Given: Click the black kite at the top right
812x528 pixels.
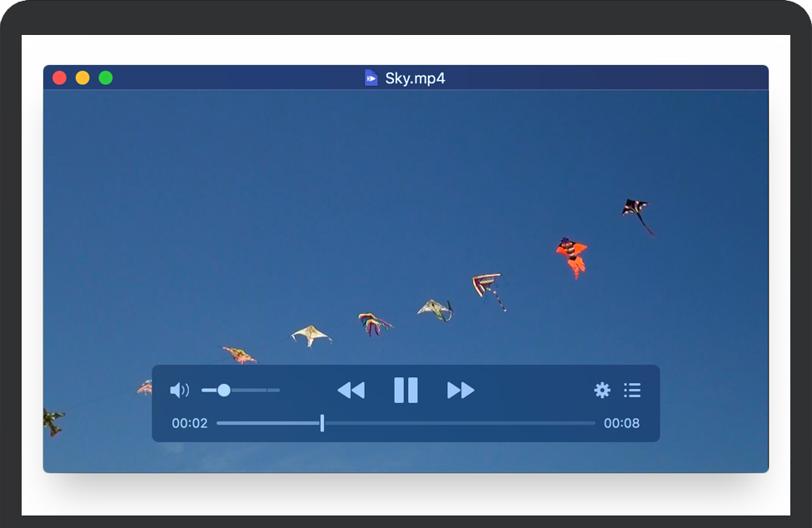Looking at the screenshot, I should pos(636,212).
